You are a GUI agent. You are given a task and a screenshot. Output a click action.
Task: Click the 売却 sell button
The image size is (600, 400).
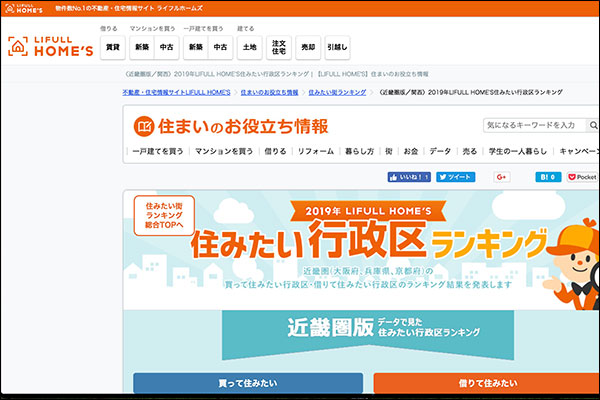pos(310,47)
